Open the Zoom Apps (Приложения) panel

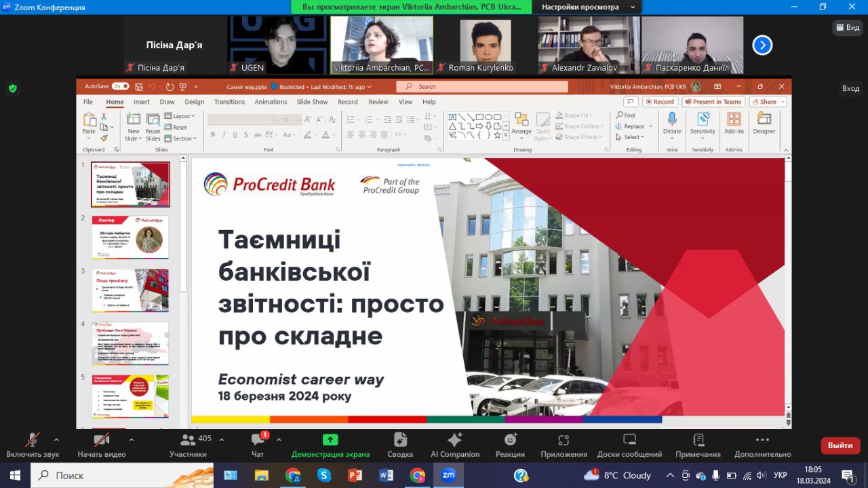[564, 445]
